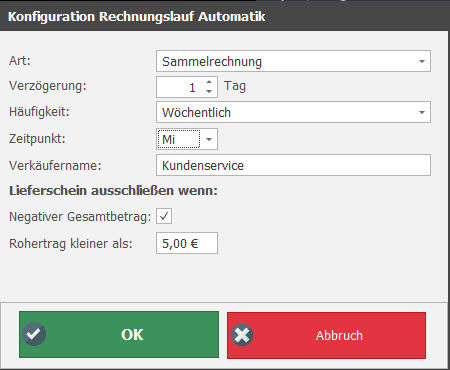Image resolution: width=450 pixels, height=370 pixels.
Task: Open the Zeitpunkt weekday dropdown arrow
Action: [209, 139]
